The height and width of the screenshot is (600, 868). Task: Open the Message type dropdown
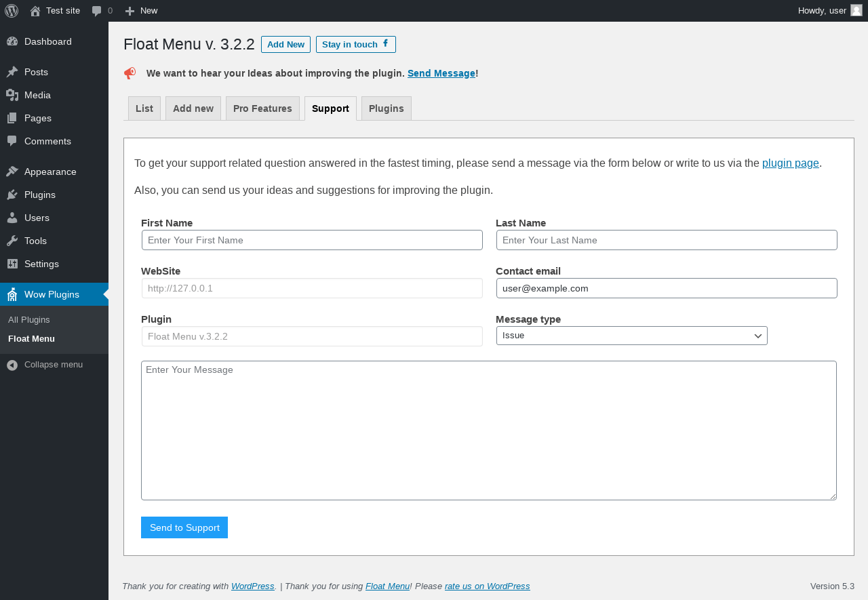[x=632, y=336]
